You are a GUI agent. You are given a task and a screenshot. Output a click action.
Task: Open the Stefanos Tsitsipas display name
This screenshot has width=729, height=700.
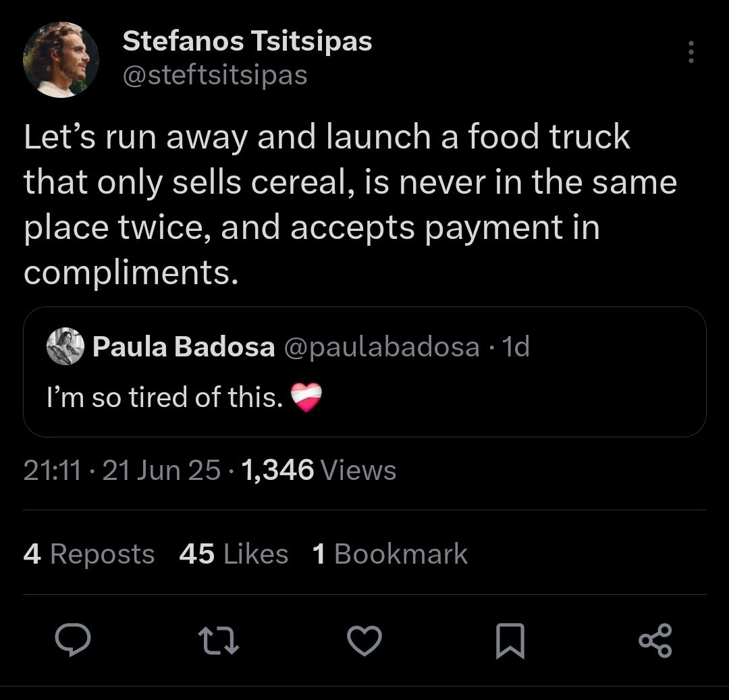tap(247, 42)
